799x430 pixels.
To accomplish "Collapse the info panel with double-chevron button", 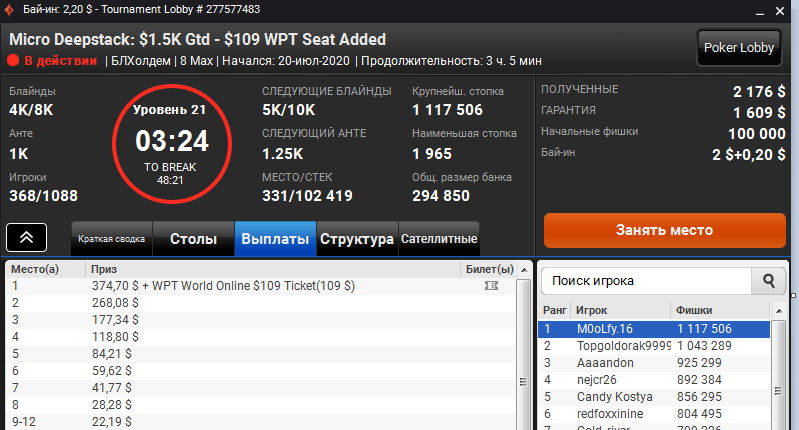I will pos(26,237).
